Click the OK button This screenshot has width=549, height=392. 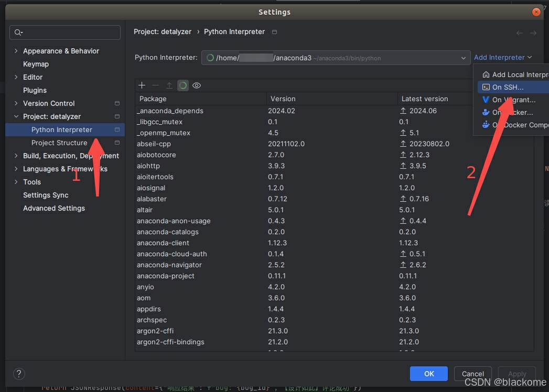pyautogui.click(x=428, y=374)
